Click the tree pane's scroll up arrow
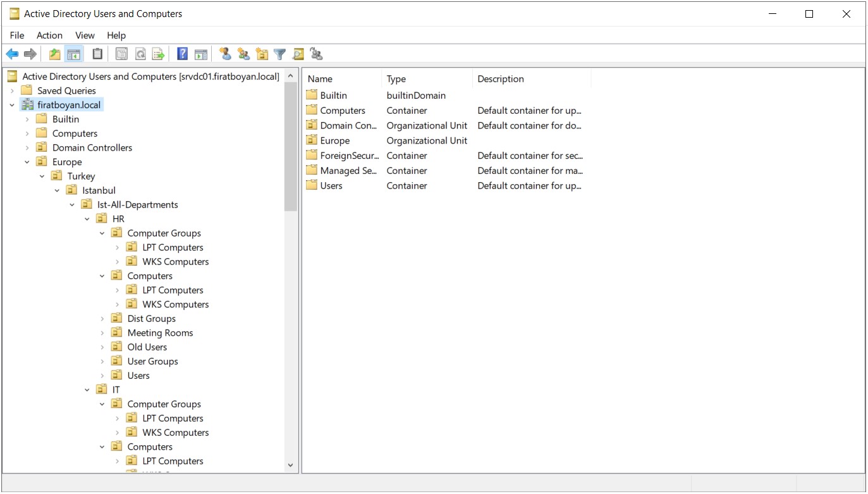The image size is (868, 494). tap(291, 76)
